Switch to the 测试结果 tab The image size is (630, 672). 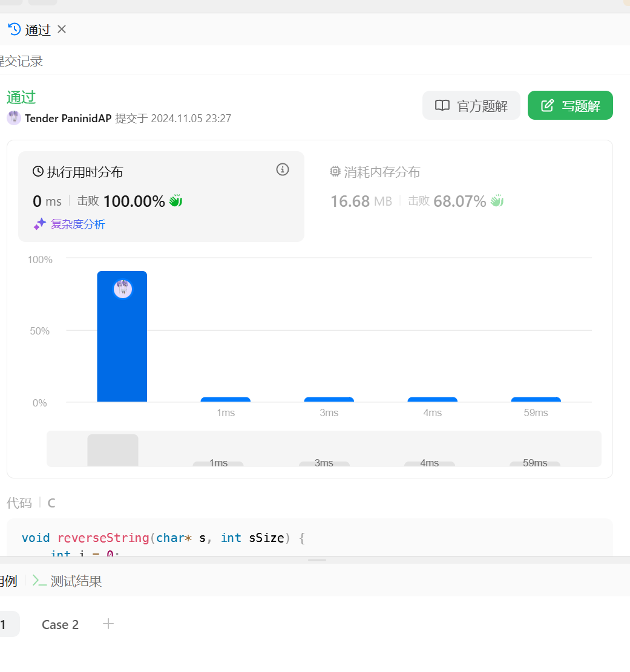click(76, 581)
